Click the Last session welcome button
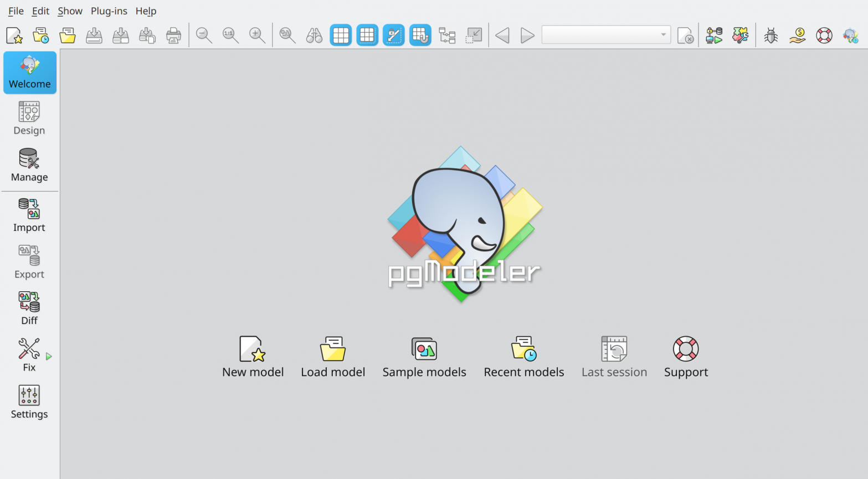This screenshot has width=868, height=479. [614, 357]
